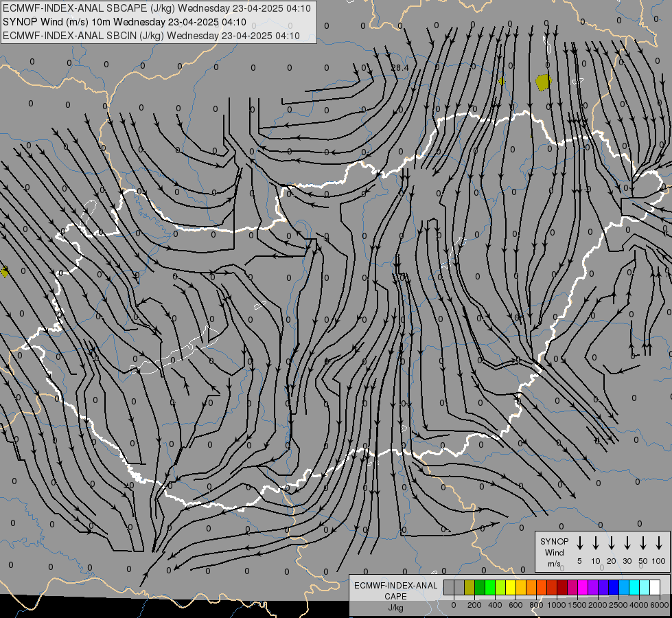672x618 pixels.
Task: Click the CAPE word in the legend
Action: 395,597
